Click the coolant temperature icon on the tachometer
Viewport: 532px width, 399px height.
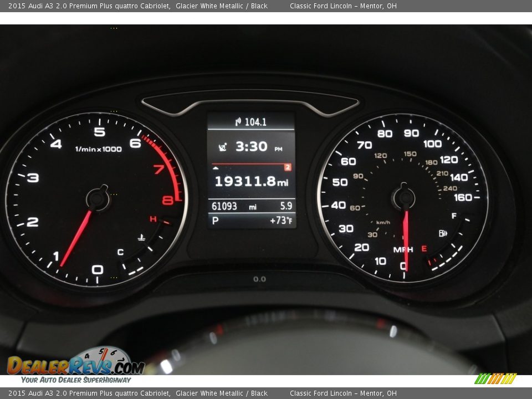(141, 238)
